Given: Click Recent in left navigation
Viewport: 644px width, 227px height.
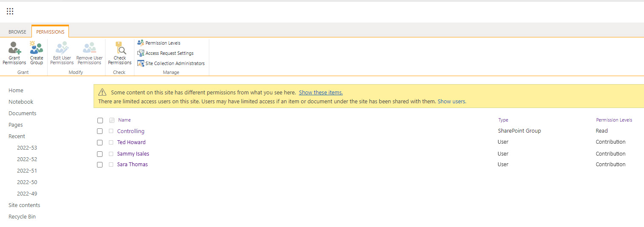Looking at the screenshot, I should (17, 136).
